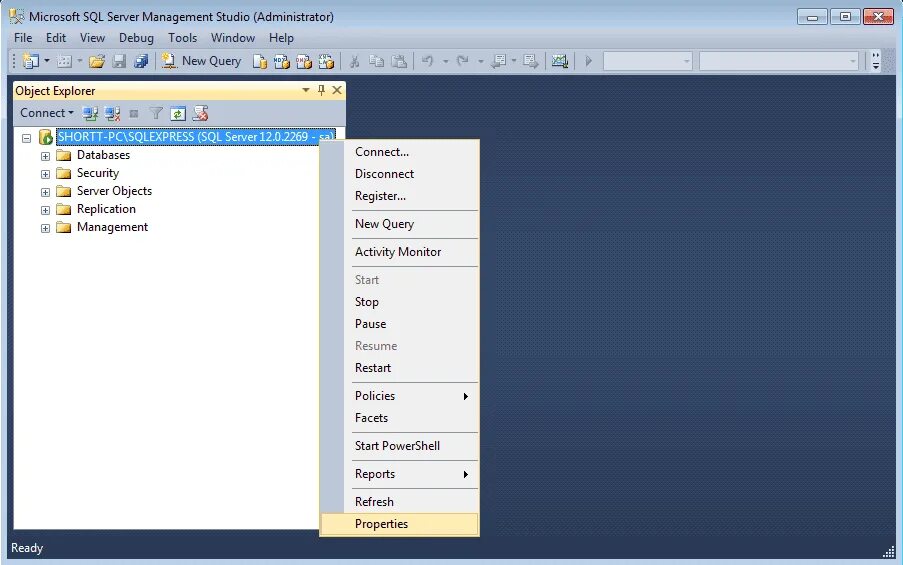This screenshot has width=903, height=565.
Task: Click the Filter funnel icon
Action: (x=156, y=113)
